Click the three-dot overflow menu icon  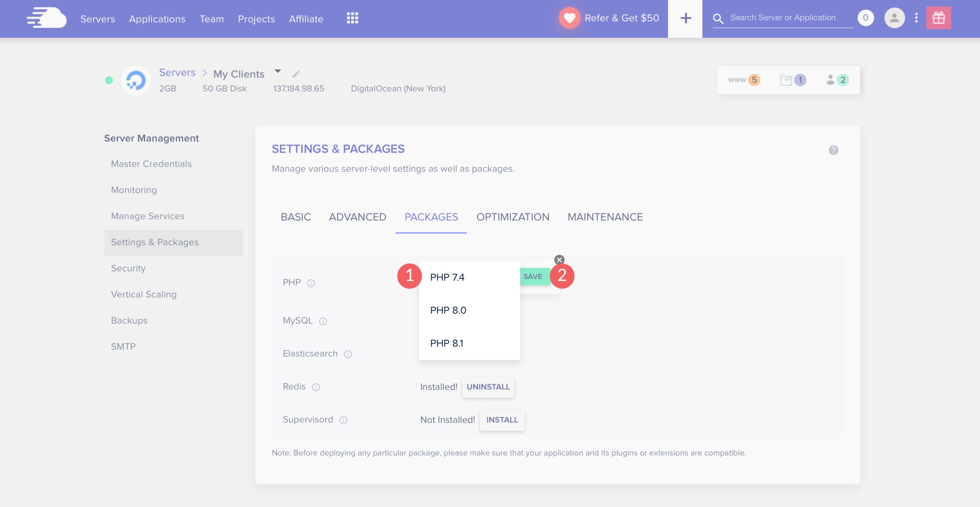point(916,18)
